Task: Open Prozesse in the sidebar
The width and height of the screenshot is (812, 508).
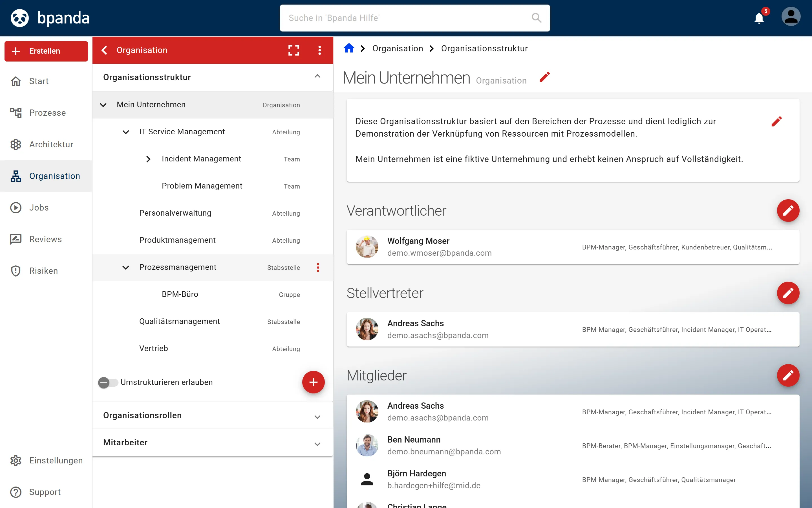Action: click(46, 113)
